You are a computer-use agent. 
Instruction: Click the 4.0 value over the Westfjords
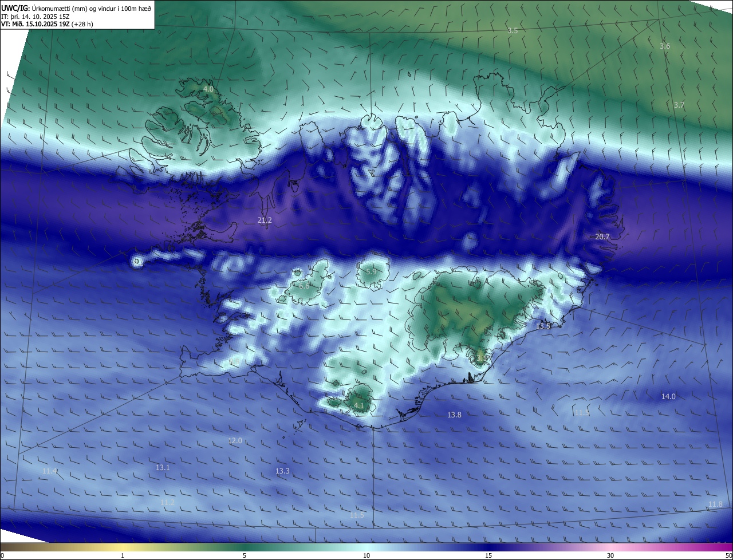[208, 89]
